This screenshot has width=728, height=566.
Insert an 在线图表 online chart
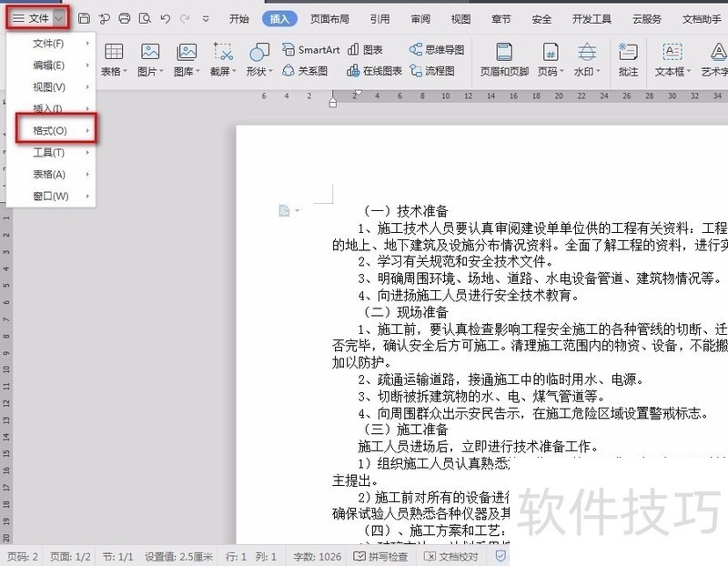pos(374,71)
